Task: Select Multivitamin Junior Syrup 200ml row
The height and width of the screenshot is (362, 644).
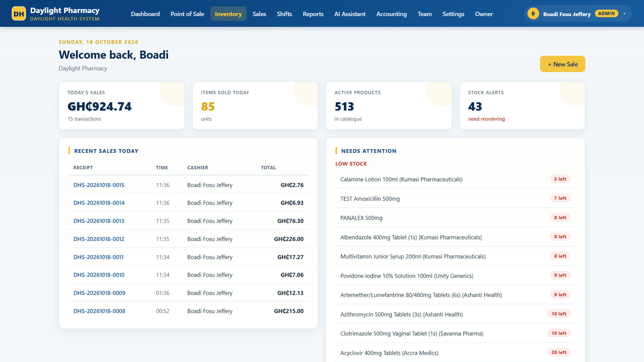Action: (x=455, y=256)
